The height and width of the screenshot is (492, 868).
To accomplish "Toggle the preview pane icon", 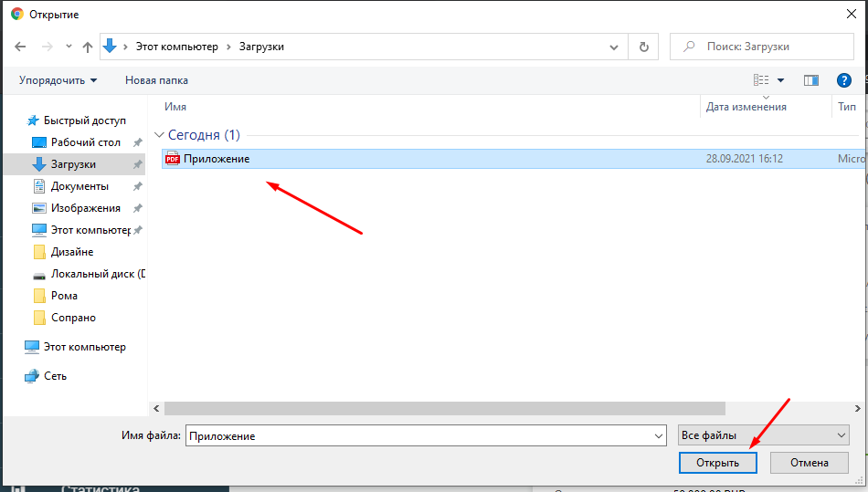I will pyautogui.click(x=811, y=80).
